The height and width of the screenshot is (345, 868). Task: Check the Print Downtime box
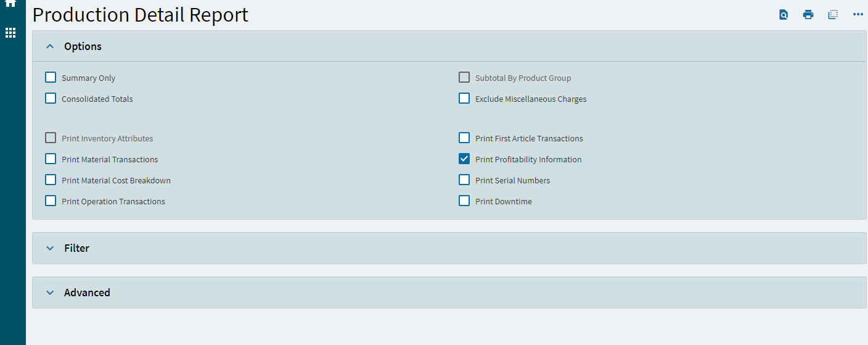click(x=464, y=201)
